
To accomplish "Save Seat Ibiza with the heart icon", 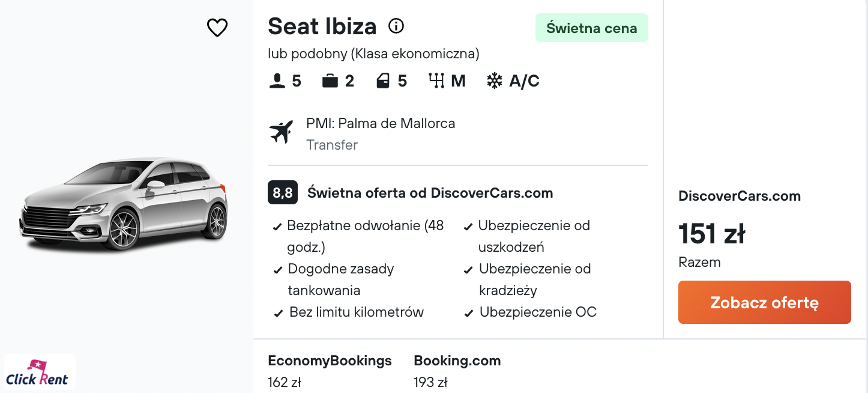I will coord(217,28).
